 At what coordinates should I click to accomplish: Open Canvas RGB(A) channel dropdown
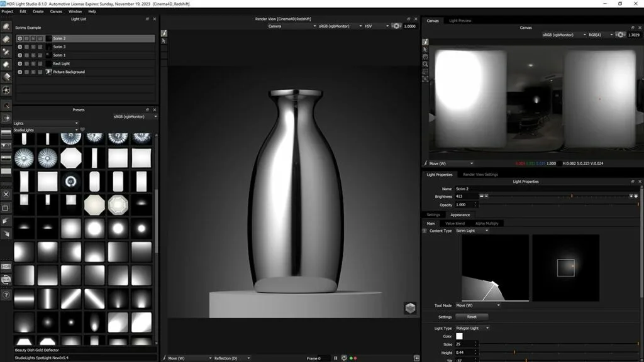point(600,35)
